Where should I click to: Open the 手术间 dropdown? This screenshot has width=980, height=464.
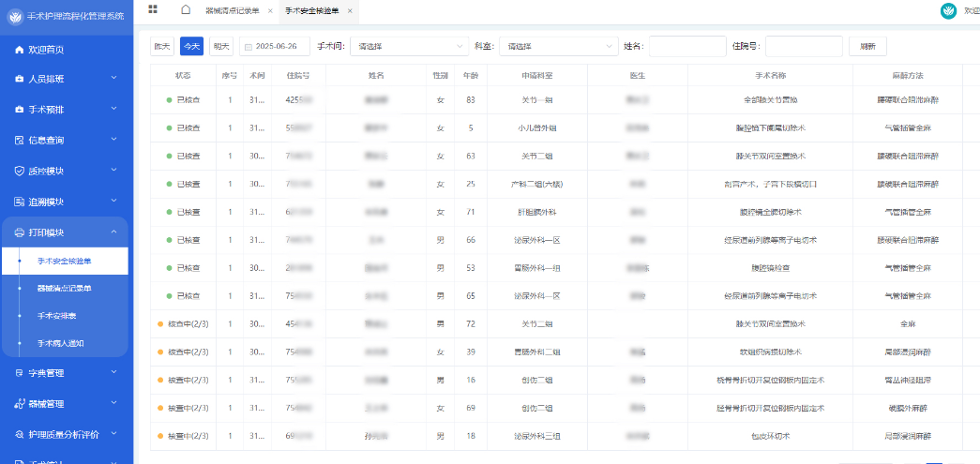[x=409, y=46]
